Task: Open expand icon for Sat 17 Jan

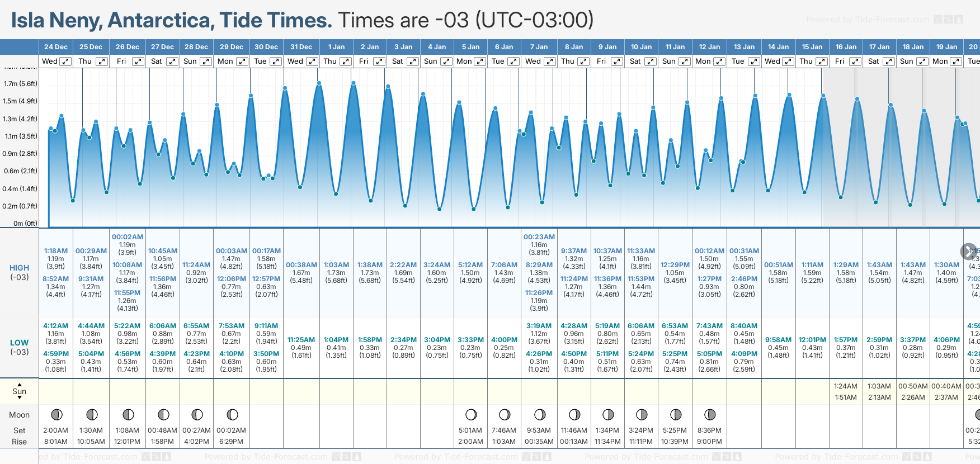Action: (889, 61)
